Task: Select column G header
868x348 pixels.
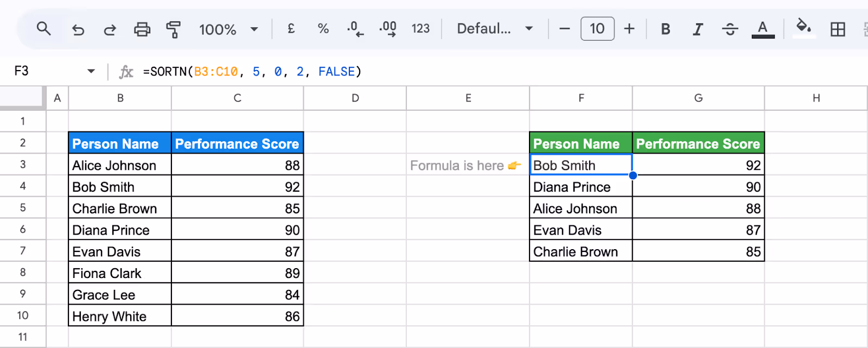Action: [x=698, y=98]
